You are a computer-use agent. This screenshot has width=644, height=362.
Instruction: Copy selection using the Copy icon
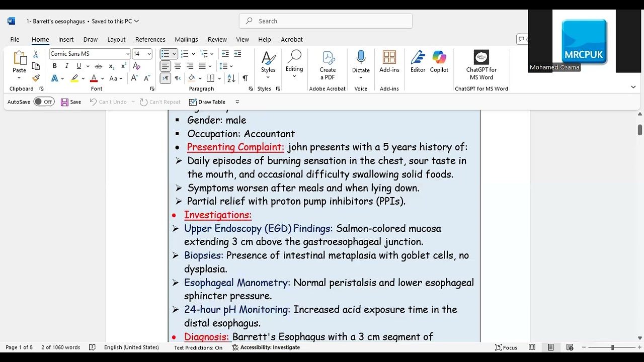pos(36,66)
